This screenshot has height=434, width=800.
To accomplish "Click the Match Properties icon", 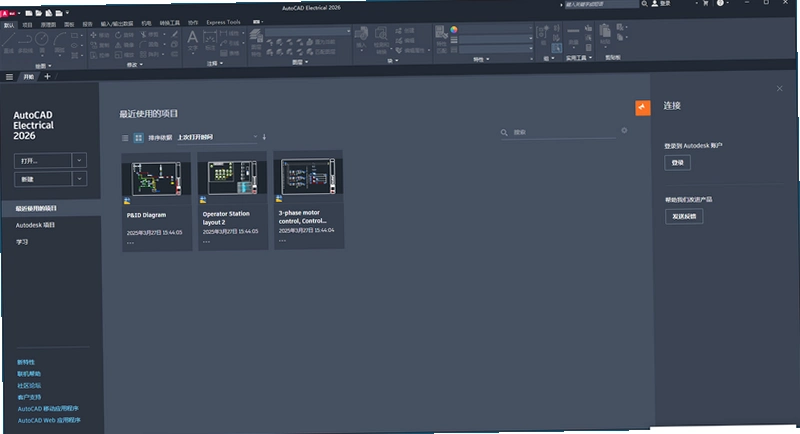I will [x=441, y=39].
